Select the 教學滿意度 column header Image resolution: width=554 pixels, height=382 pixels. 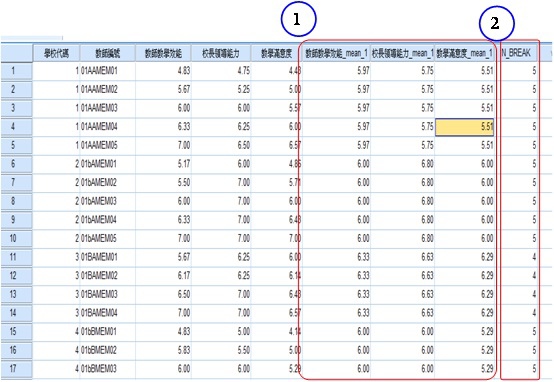tap(277, 53)
